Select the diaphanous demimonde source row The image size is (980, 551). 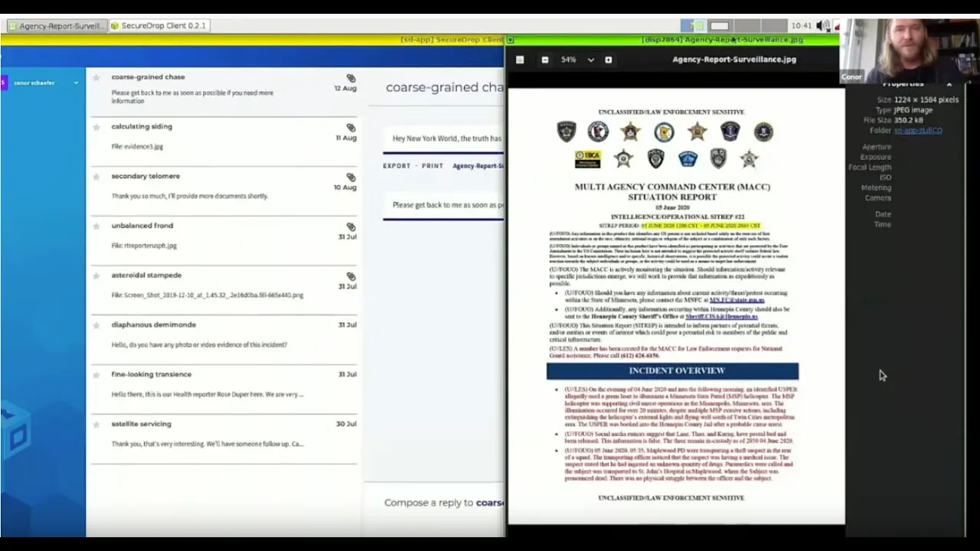(x=224, y=339)
